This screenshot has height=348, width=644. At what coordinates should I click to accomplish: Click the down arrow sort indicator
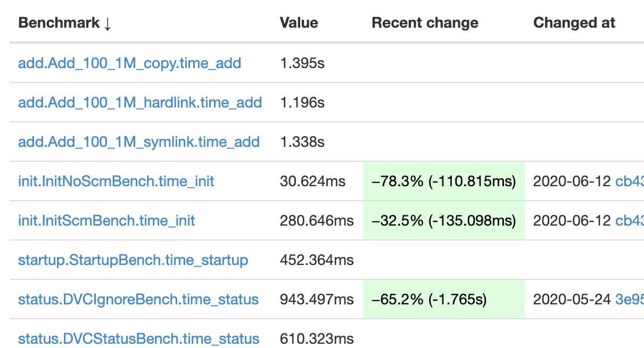(x=108, y=23)
